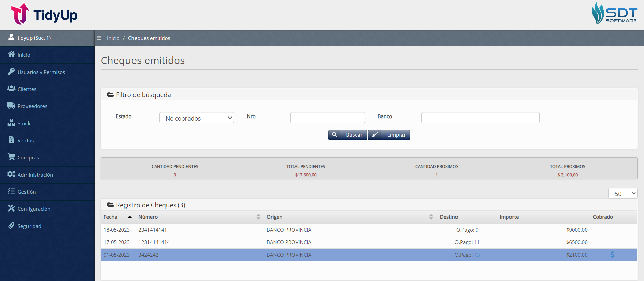Click the $9000.00 amount cell
Image resolution: width=644 pixels, height=281 pixels.
[x=543, y=230]
